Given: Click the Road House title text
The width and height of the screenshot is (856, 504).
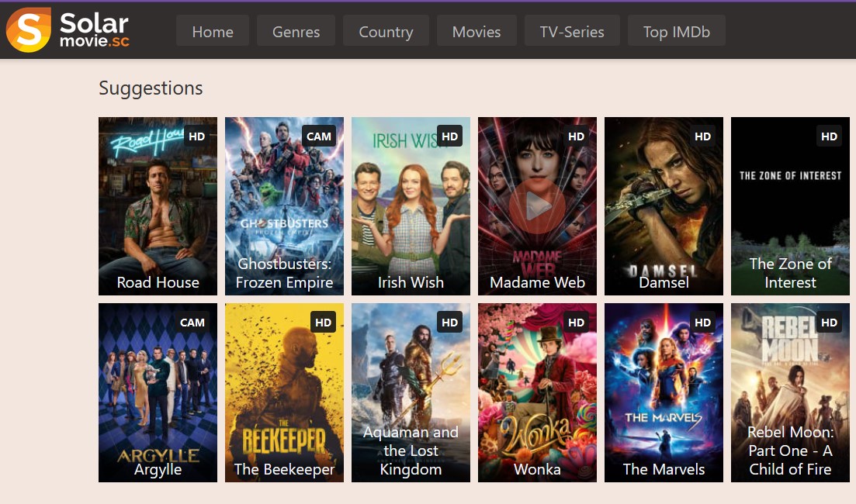Looking at the screenshot, I should (x=158, y=282).
